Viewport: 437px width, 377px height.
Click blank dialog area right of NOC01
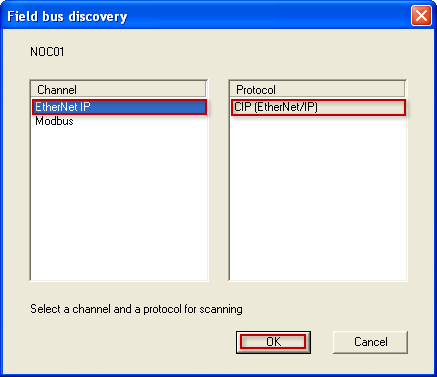coord(233,52)
